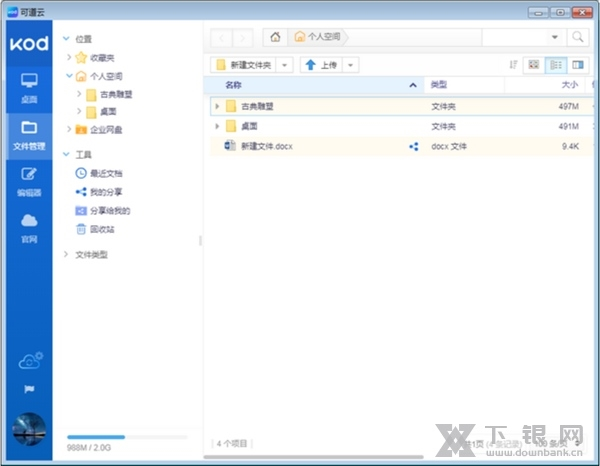The image size is (600, 466).
Task: Open the dropdown arrow beside 新建文件夹
Action: coord(284,65)
